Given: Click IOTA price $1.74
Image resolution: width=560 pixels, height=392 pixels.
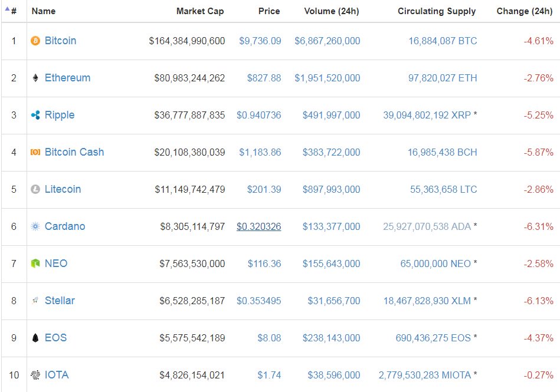Looking at the screenshot, I should click(x=269, y=375).
